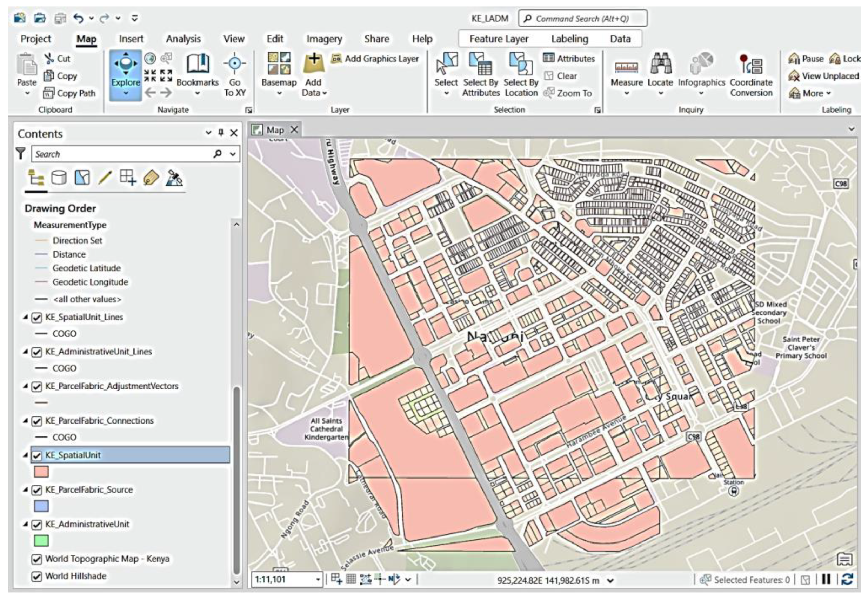Hide the KE_ParcelFabric_Source layer
Screen dimensions: 868x600
[36, 490]
